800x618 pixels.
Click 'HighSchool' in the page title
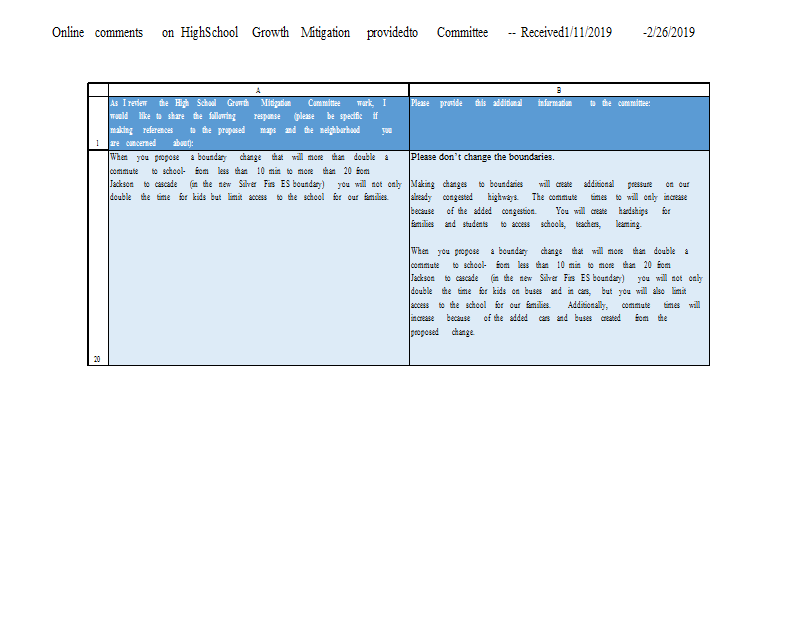209,33
